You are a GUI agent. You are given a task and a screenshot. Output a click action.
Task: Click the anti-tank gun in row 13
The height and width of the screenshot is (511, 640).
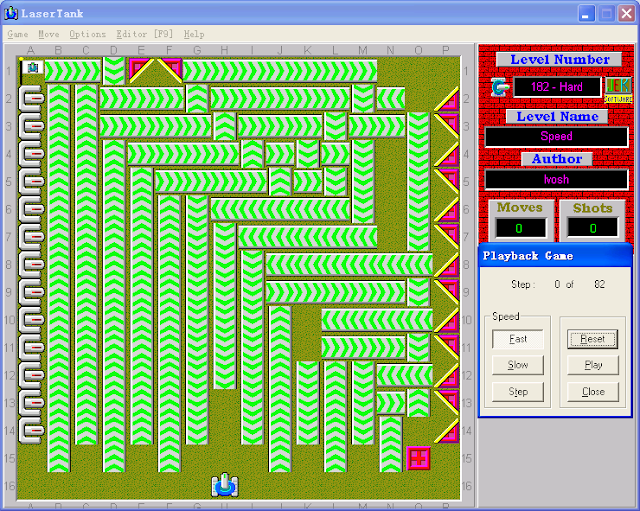[31, 403]
